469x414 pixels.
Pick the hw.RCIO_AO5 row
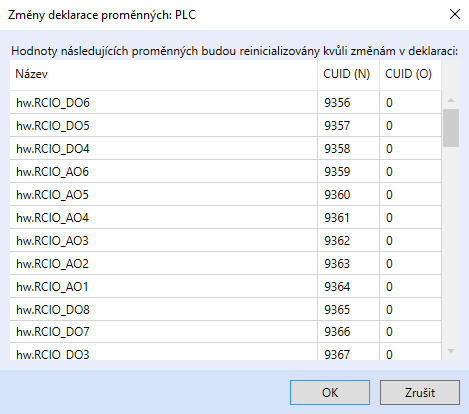225,194
